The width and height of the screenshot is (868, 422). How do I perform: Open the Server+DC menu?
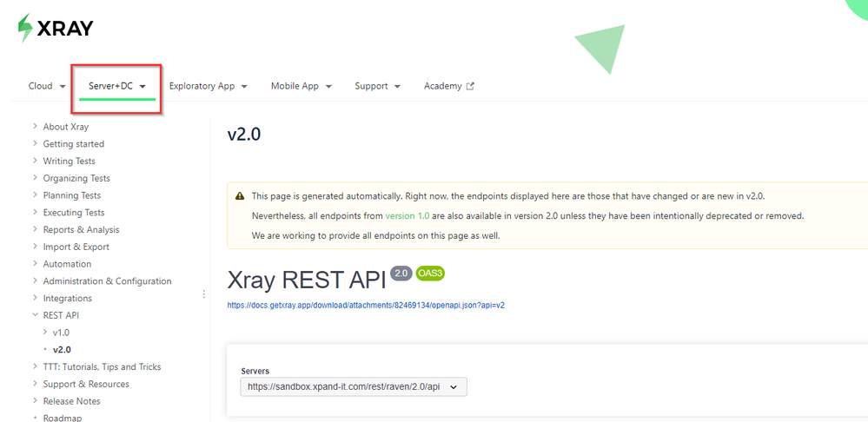(116, 86)
